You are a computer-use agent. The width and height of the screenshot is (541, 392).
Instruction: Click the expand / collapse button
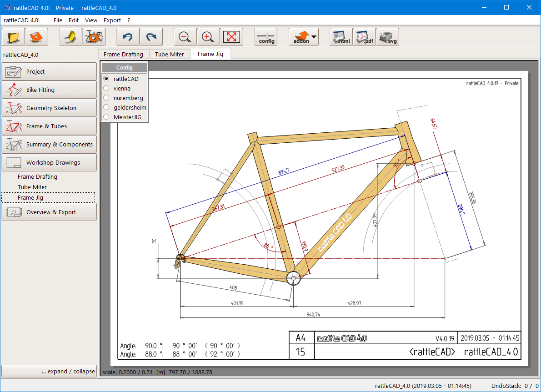[49, 371]
